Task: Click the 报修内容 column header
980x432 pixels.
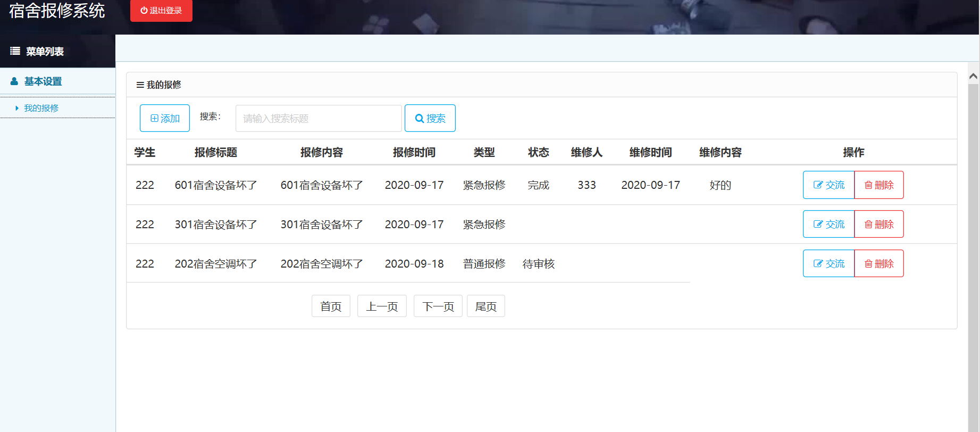Action: pos(322,152)
